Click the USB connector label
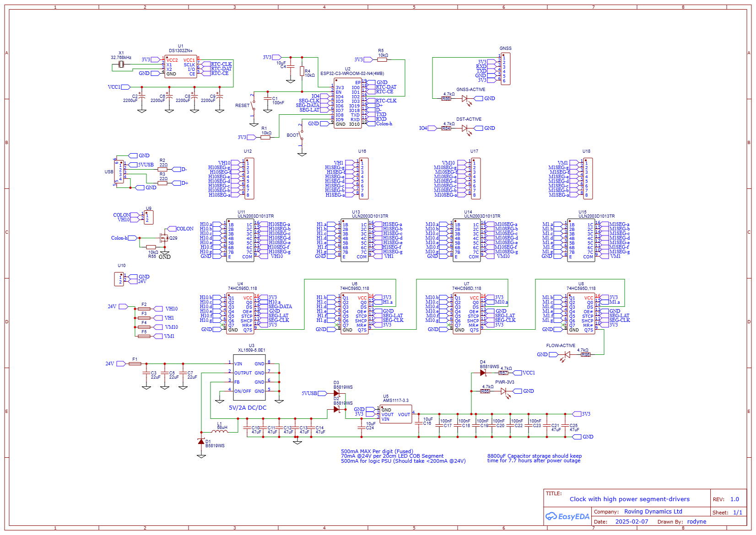The width and height of the screenshot is (756, 535). [x=109, y=172]
